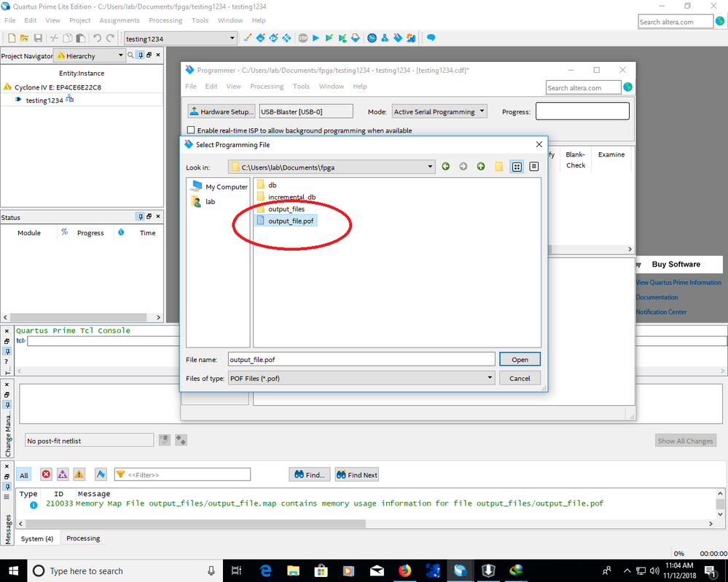Open Firefox from the taskbar

tap(405, 570)
